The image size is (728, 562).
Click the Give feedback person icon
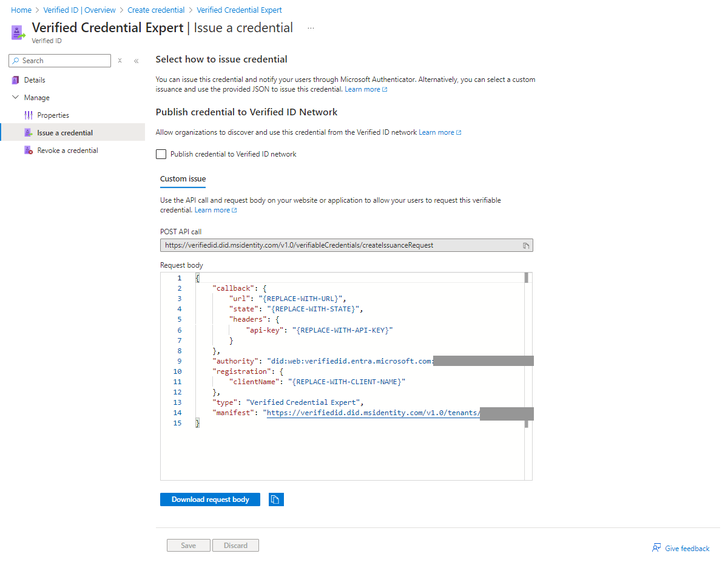[656, 548]
